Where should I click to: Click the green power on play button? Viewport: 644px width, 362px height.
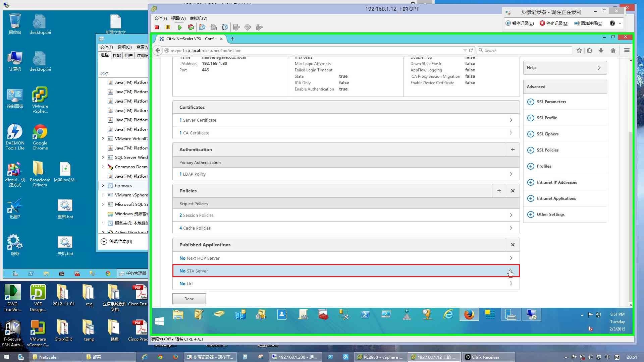pos(180,27)
